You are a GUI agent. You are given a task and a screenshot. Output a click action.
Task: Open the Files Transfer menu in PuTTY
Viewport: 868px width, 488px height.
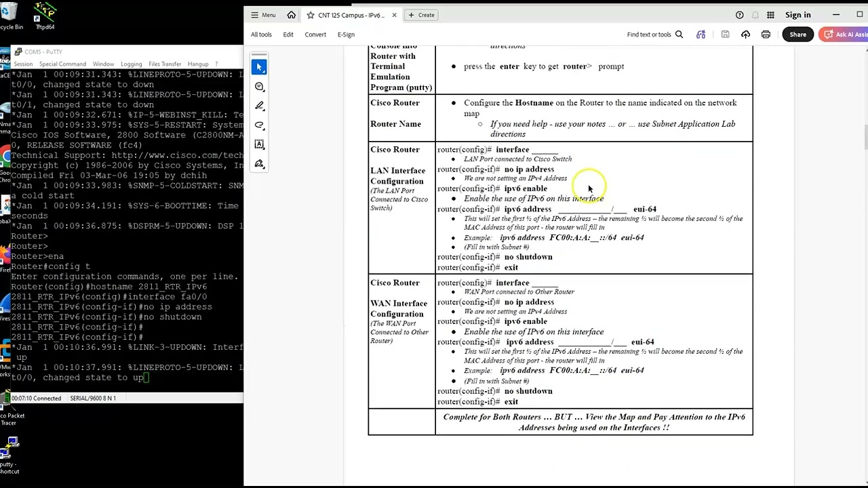point(165,64)
